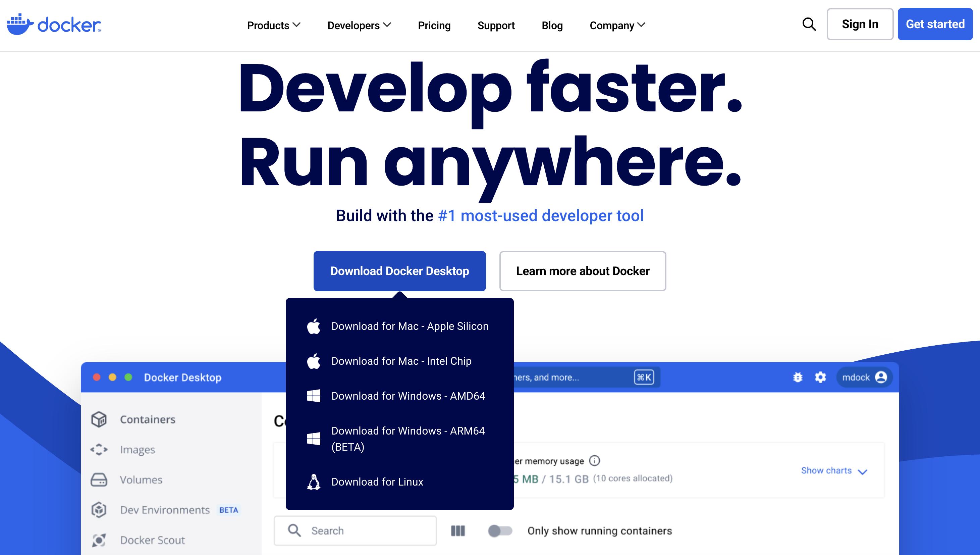Viewport: 980px width, 555px height.
Task: Click the Images icon in sidebar
Action: [x=99, y=449]
